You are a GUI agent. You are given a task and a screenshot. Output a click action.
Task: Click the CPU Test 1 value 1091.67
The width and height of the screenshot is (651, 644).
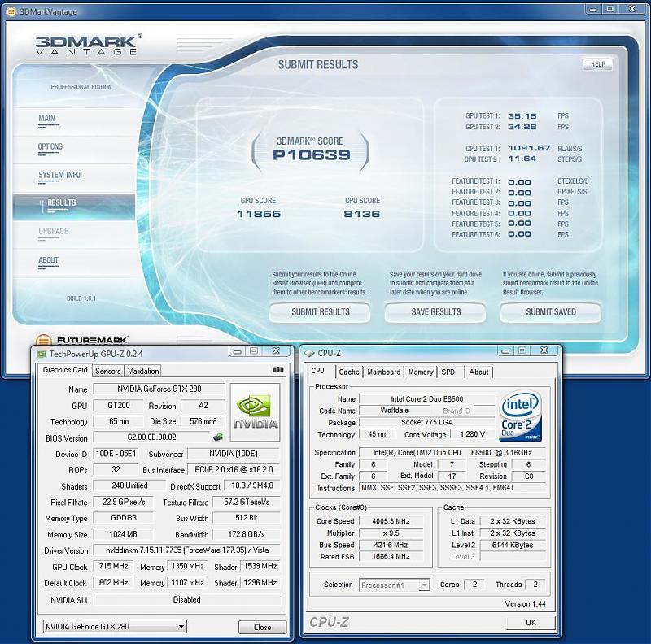tap(529, 148)
